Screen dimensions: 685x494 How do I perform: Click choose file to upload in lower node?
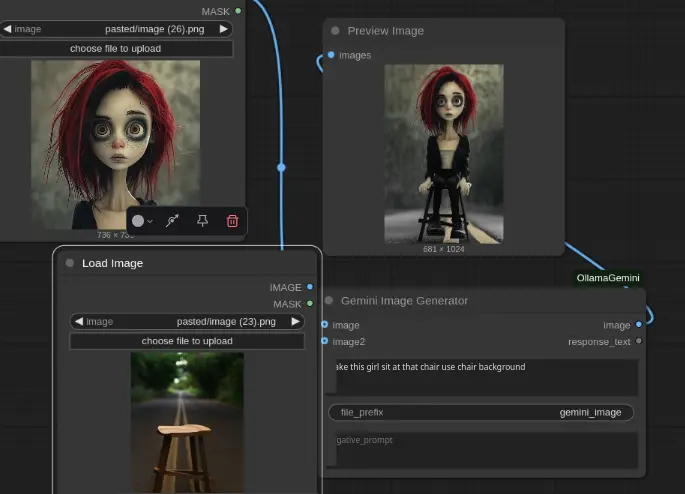(186, 341)
